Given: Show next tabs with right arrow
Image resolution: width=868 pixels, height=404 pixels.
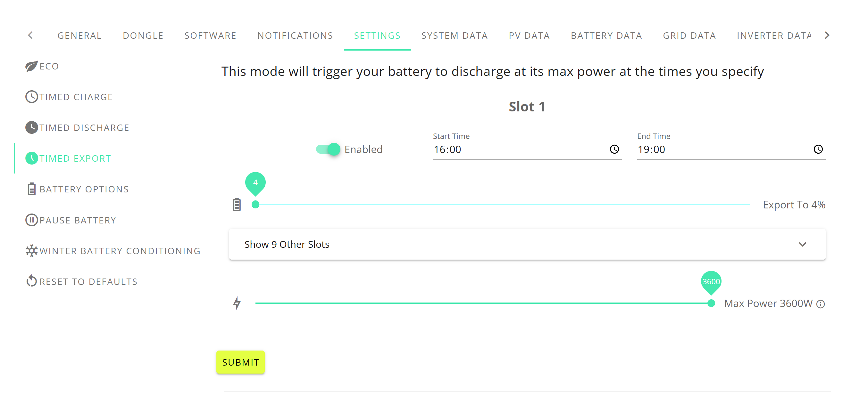Looking at the screenshot, I should (x=827, y=35).
